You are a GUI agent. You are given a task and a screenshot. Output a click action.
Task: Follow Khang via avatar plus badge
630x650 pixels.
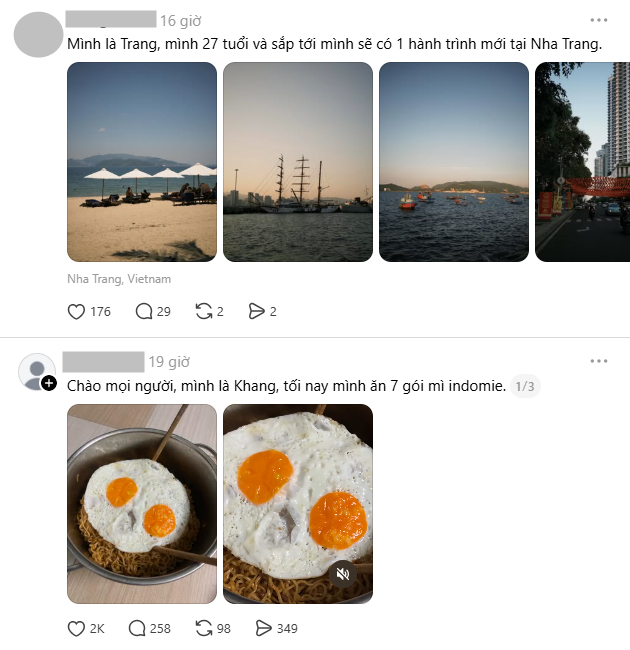click(x=49, y=383)
